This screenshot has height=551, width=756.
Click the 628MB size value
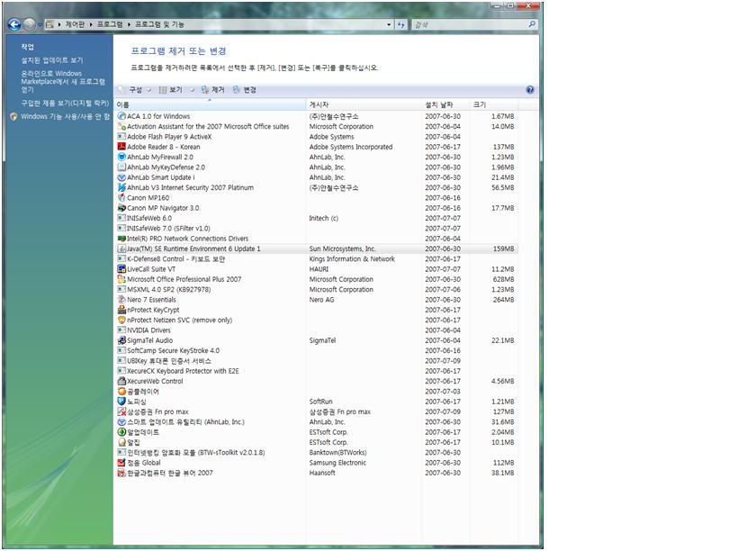503,279
